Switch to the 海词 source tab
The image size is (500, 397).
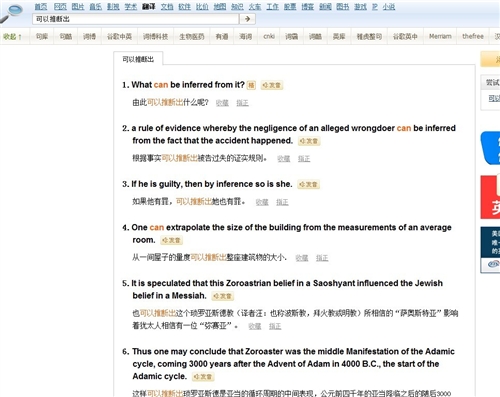coord(245,37)
